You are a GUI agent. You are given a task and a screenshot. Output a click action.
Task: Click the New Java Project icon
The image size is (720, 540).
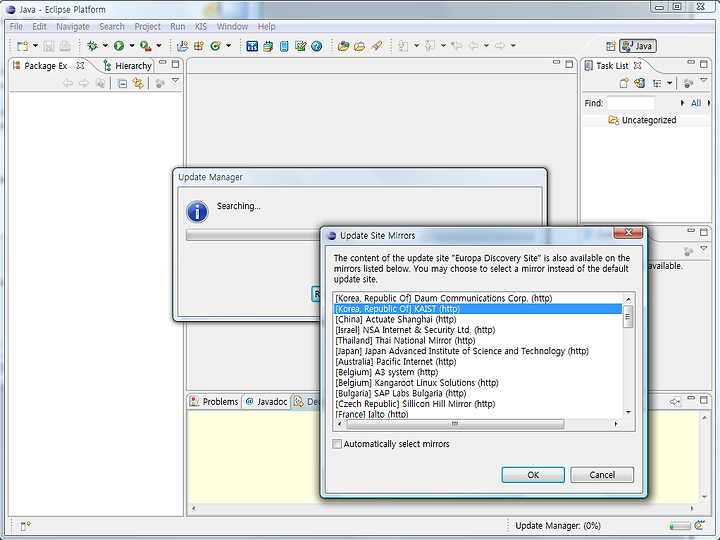(182, 46)
